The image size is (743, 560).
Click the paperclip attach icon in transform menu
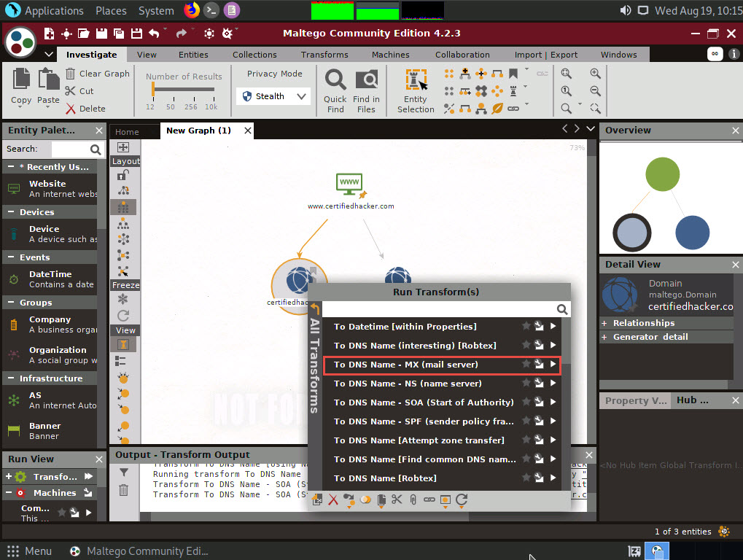(x=413, y=499)
